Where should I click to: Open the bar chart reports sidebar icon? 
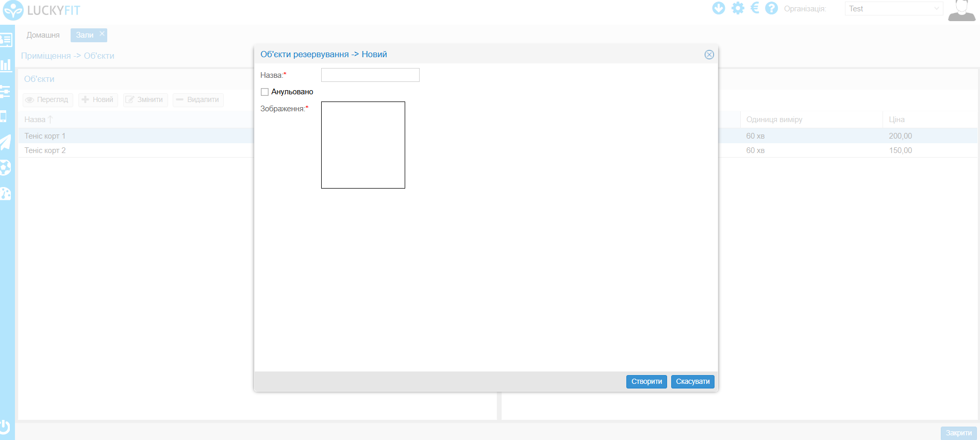click(6, 65)
